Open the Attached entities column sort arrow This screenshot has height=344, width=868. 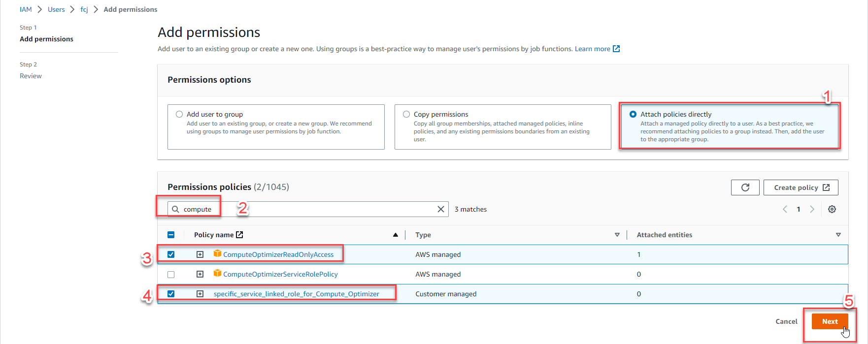point(838,235)
